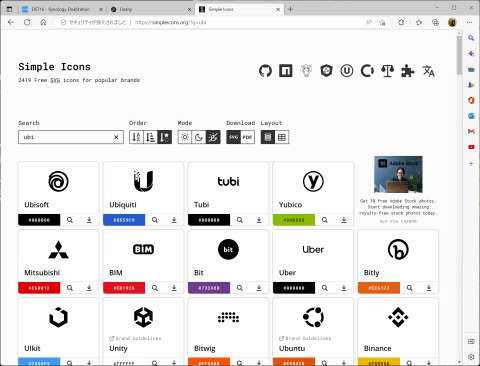The image size is (480, 366).
Task: Download the Bit icon
Action: point(259,288)
